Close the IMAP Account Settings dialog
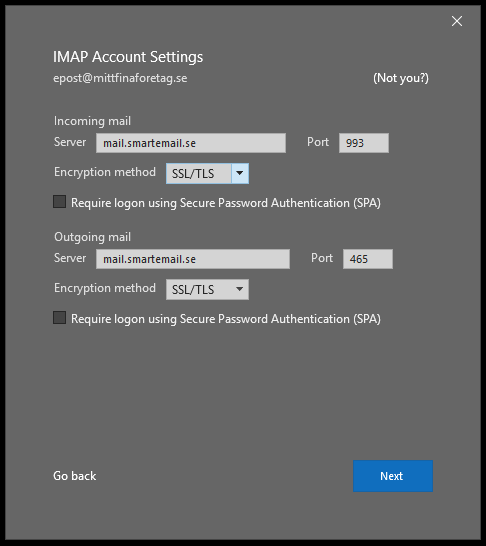The image size is (486, 546). coord(457,21)
